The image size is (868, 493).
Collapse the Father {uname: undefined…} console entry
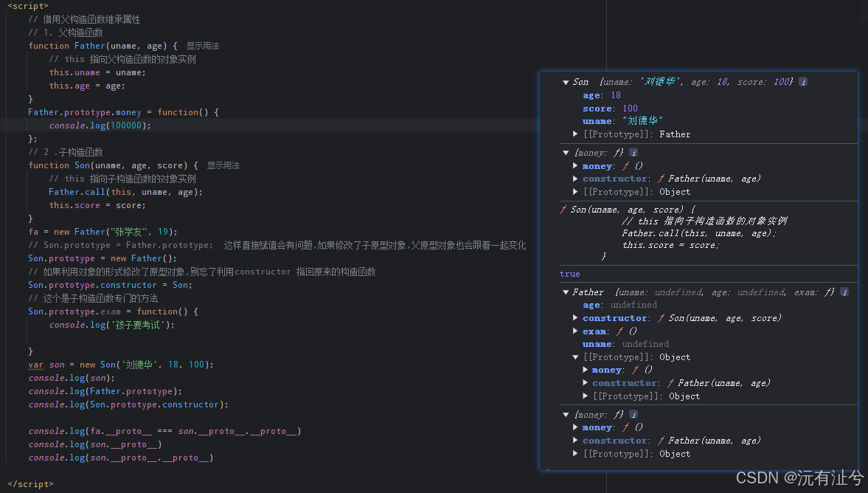[566, 292]
